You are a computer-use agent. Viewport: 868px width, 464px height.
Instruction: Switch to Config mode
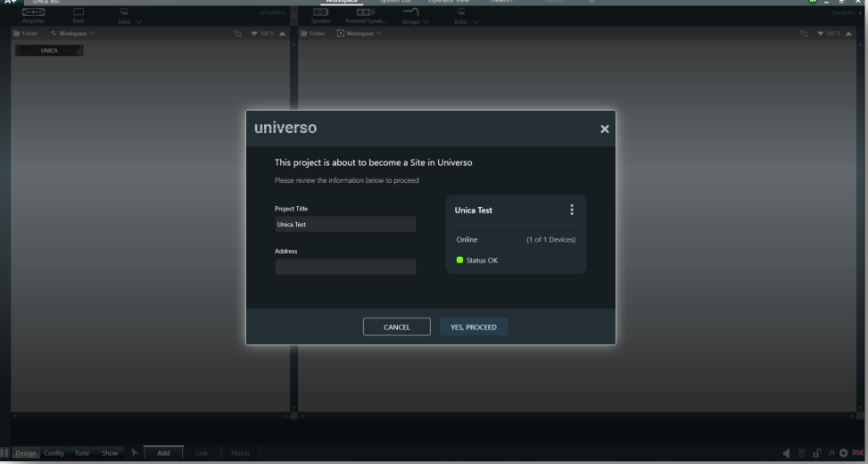(x=54, y=453)
